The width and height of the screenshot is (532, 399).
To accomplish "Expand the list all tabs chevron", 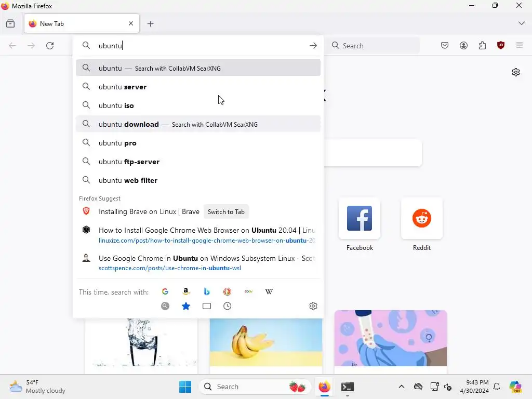I will (x=522, y=23).
